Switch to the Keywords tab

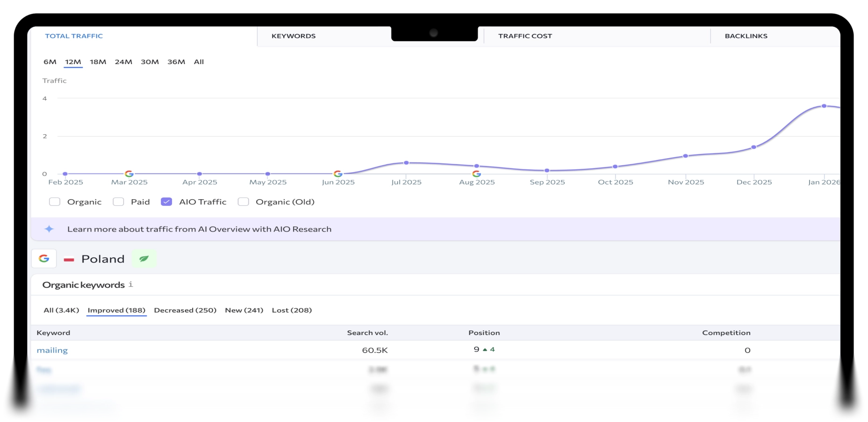coord(294,36)
